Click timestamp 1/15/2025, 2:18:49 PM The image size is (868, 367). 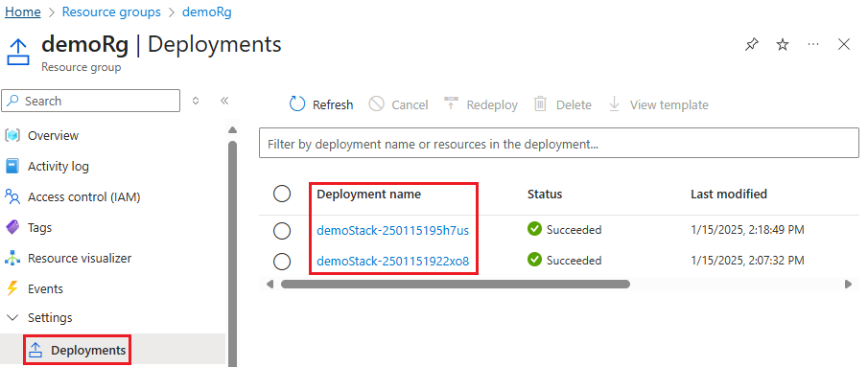747,229
